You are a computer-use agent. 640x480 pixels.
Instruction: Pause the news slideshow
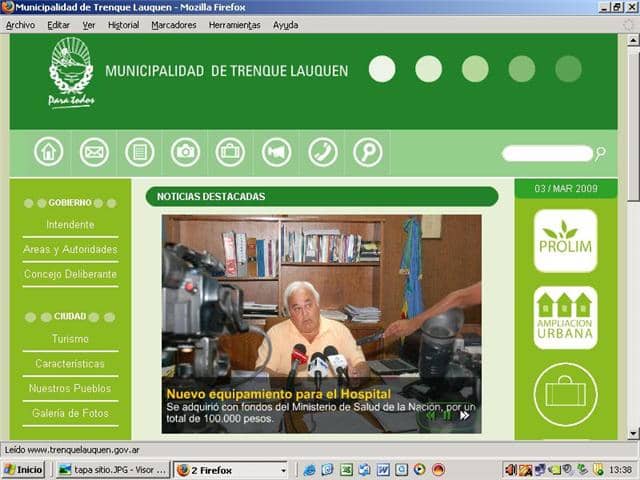coord(446,415)
